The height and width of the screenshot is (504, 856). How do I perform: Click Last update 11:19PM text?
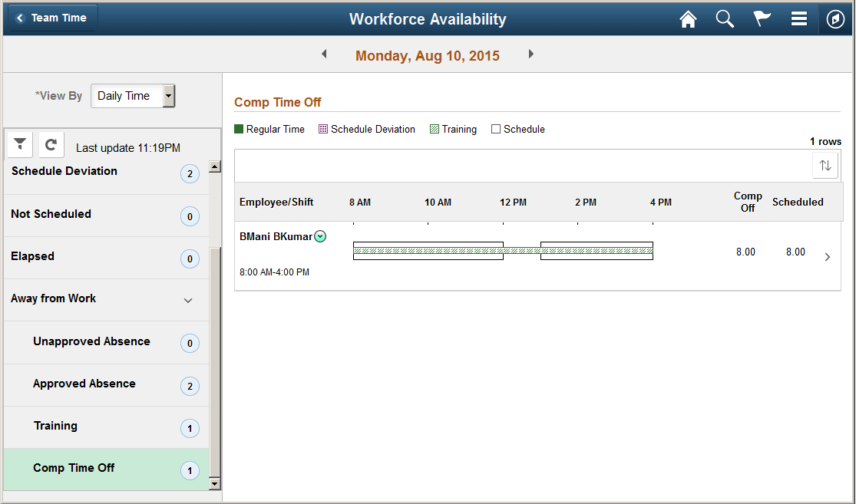coord(127,148)
